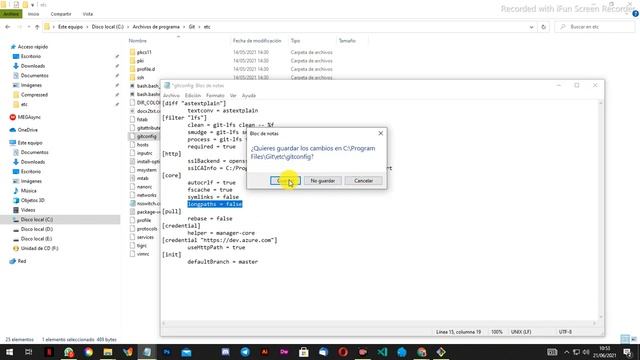The image size is (640, 360).
Task: Select the profile.d folder
Action: (x=146, y=69)
